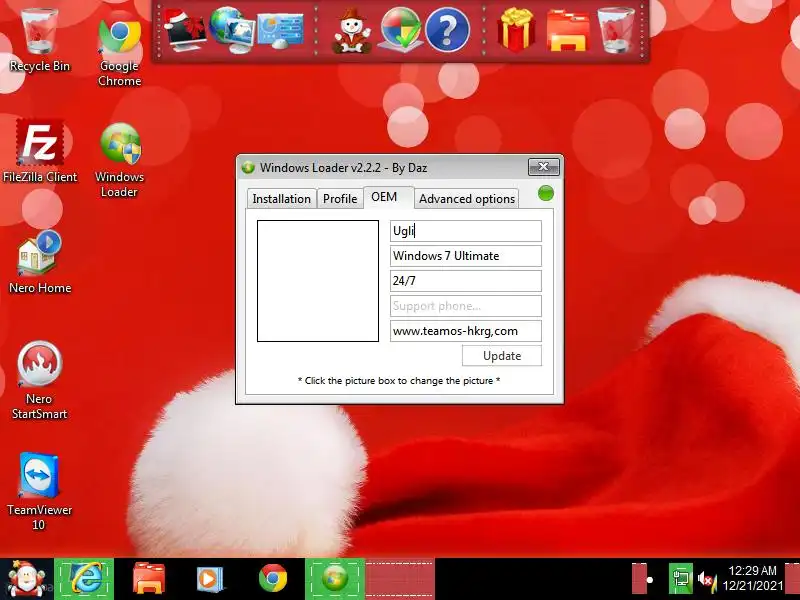Select Windows Loader desktop shortcut
This screenshot has width=800, height=600.
coord(119,160)
